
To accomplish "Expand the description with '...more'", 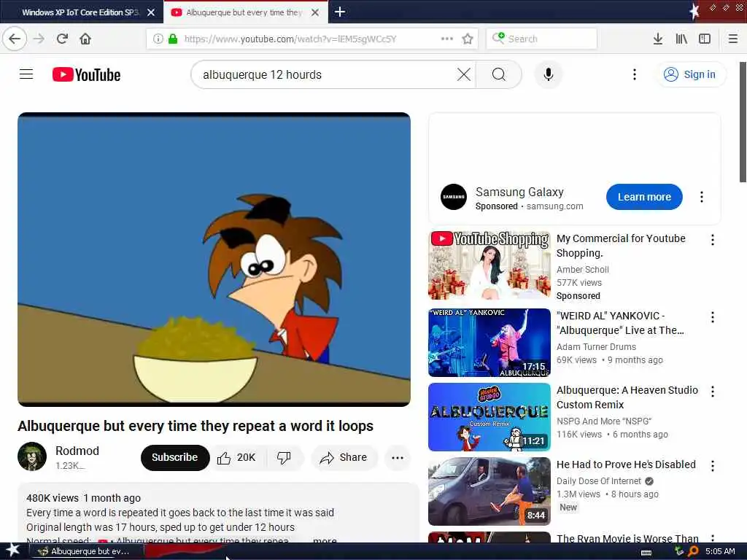I will pos(324,540).
